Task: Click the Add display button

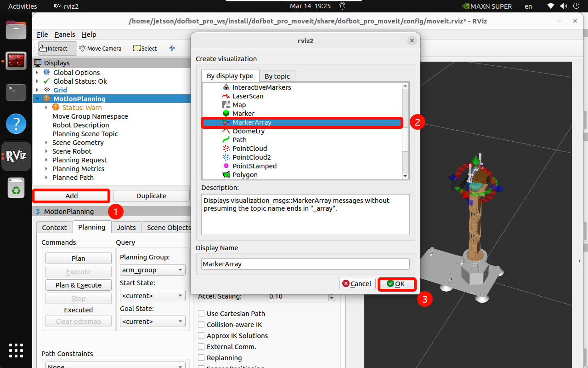Action: 71,195
